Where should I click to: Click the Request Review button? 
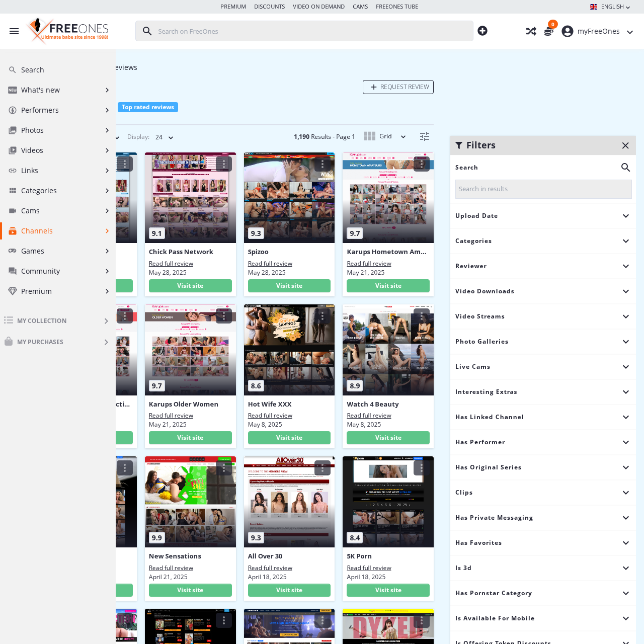point(398,87)
